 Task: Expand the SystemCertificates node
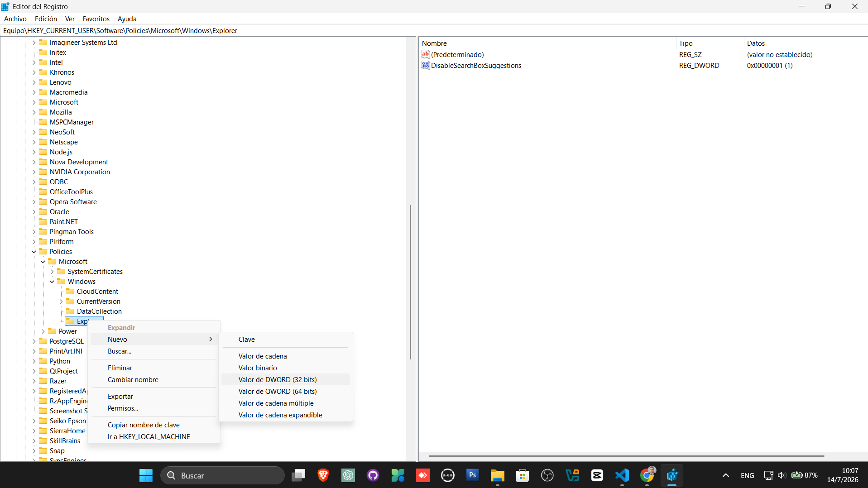[x=52, y=272]
